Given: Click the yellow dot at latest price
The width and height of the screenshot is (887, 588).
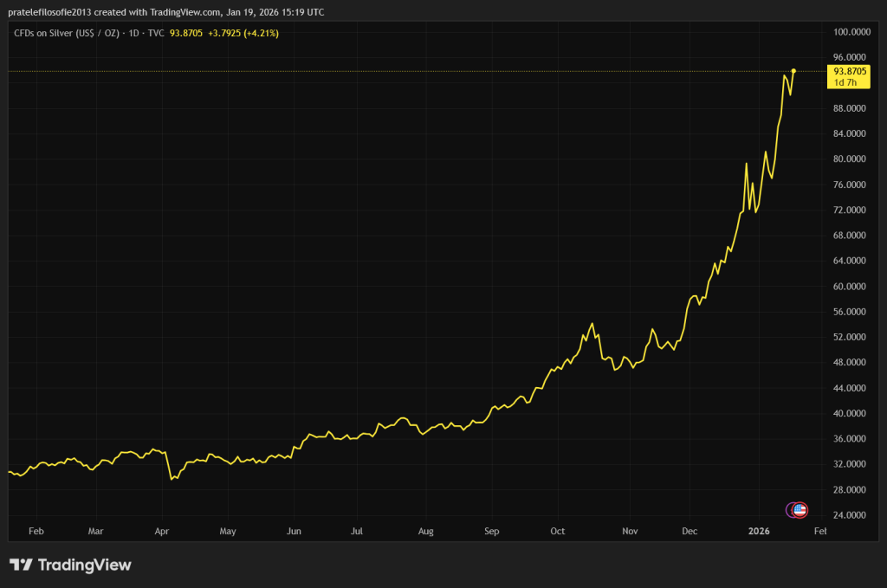Looking at the screenshot, I should click(x=793, y=71).
